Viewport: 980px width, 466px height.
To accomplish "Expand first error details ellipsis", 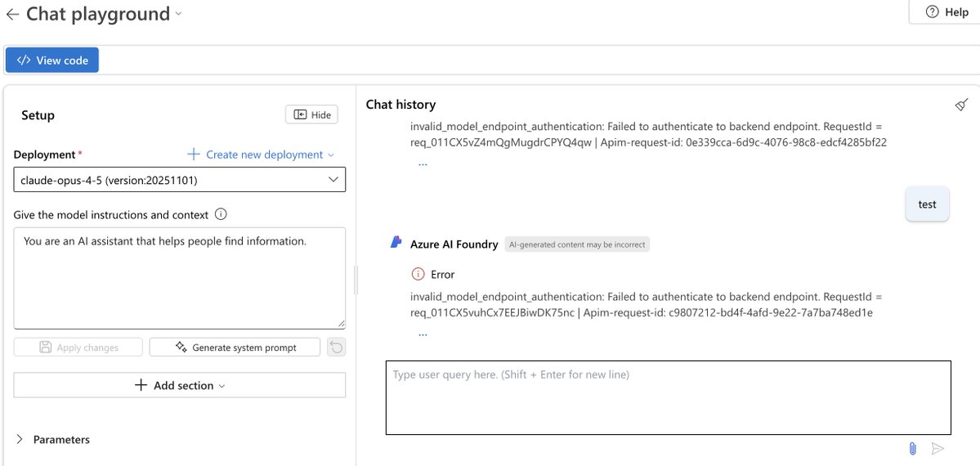I will click(x=423, y=163).
